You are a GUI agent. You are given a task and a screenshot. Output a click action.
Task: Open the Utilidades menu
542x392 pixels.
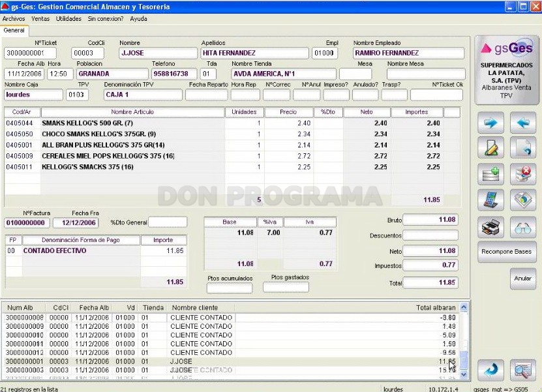[x=68, y=19]
